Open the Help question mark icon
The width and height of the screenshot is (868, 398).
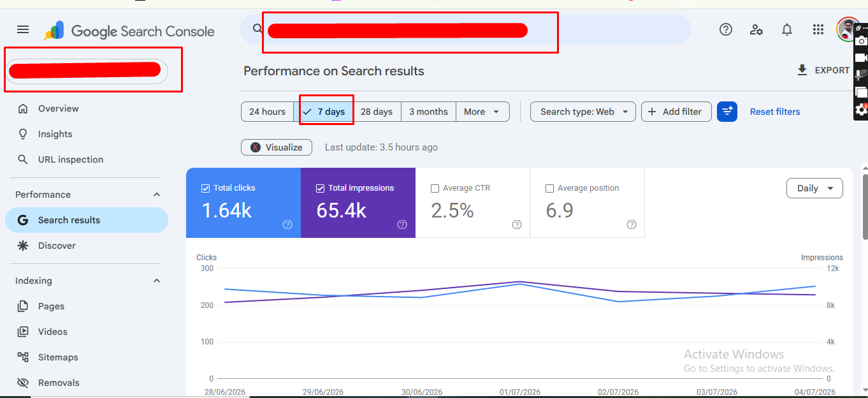click(x=725, y=29)
